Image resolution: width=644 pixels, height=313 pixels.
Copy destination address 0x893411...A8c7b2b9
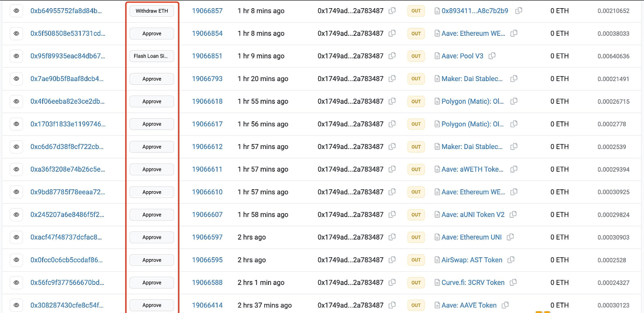pos(518,11)
